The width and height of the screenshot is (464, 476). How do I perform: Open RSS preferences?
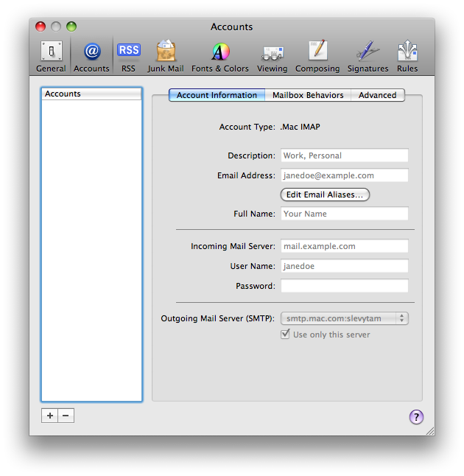[x=128, y=56]
